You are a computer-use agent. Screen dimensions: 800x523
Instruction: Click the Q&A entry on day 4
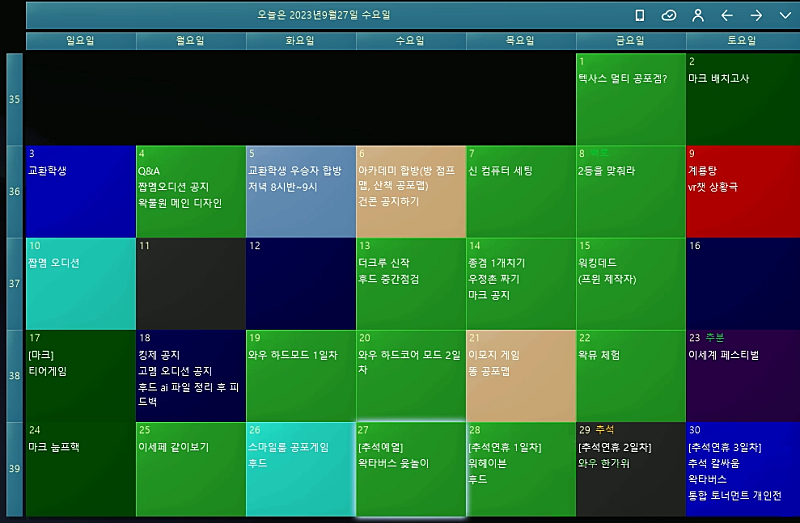pos(149,171)
